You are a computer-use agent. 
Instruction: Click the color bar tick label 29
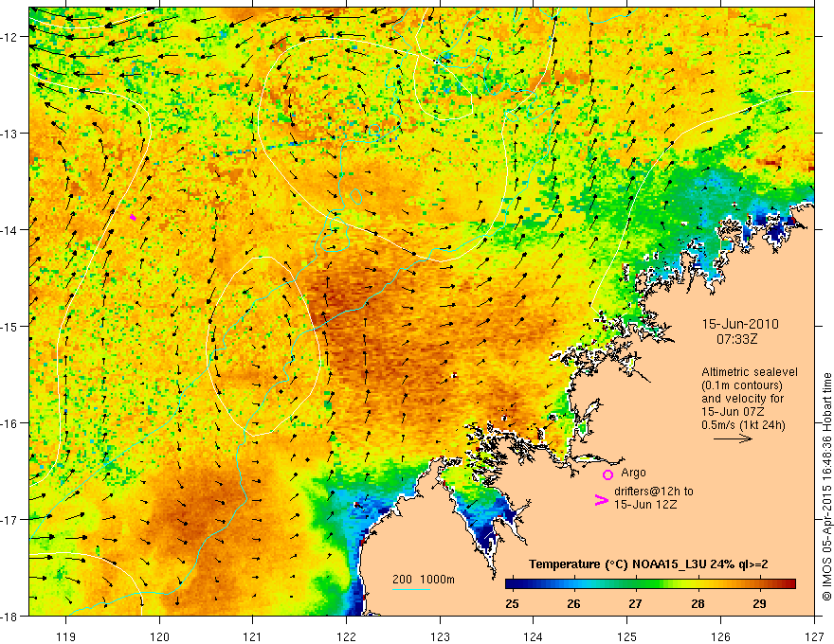(759, 604)
